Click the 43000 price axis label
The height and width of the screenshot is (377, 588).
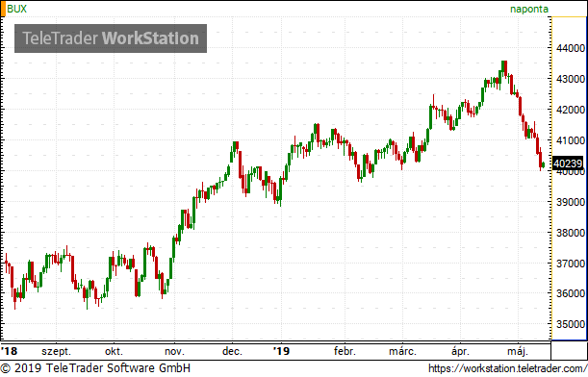(571, 79)
